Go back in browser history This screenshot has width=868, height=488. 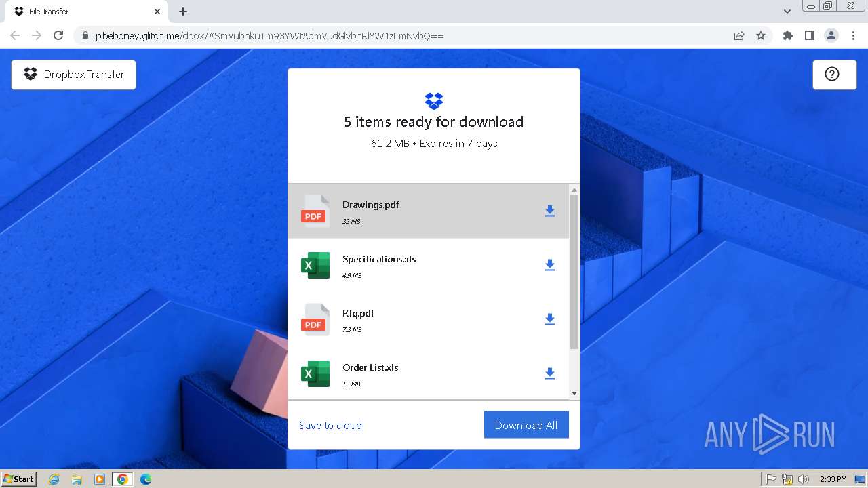pos(15,35)
